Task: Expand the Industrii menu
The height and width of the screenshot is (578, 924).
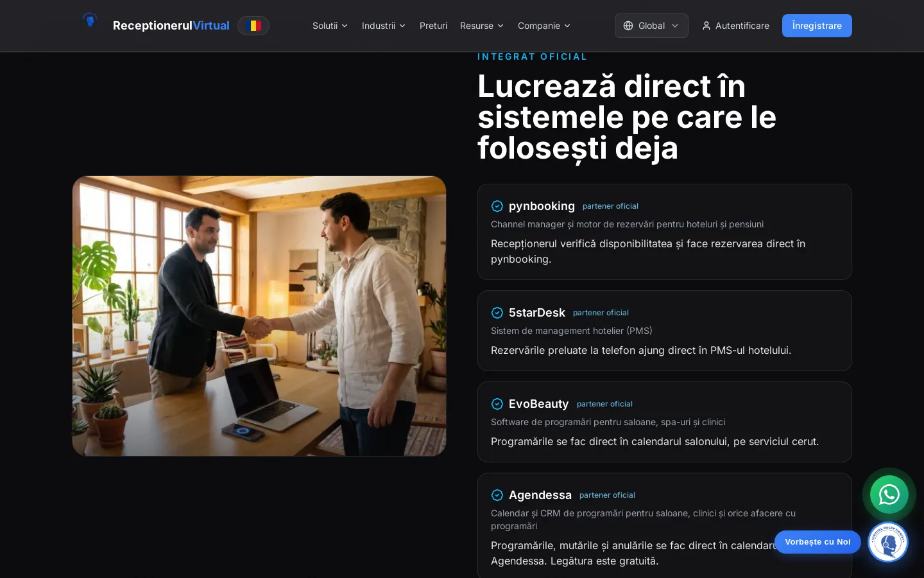Action: 384,26
